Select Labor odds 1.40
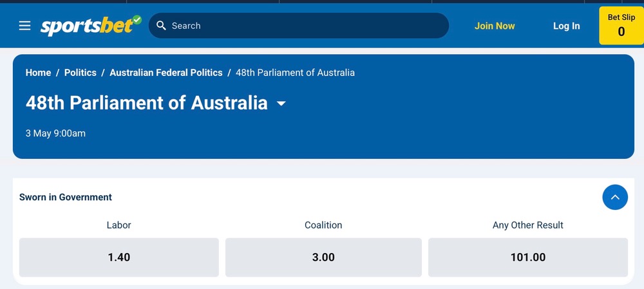644x289 pixels. click(118, 257)
